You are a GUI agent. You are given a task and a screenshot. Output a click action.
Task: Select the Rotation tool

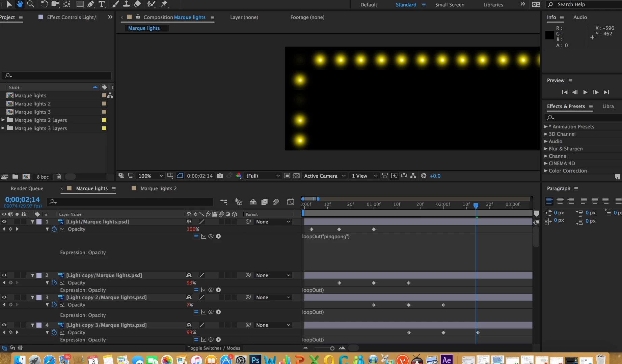point(44,4)
